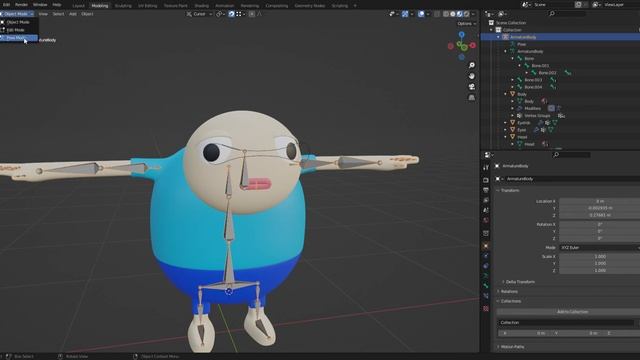
Task: Choose Object Mode entry in the dropdown list
Action: pyautogui.click(x=19, y=22)
